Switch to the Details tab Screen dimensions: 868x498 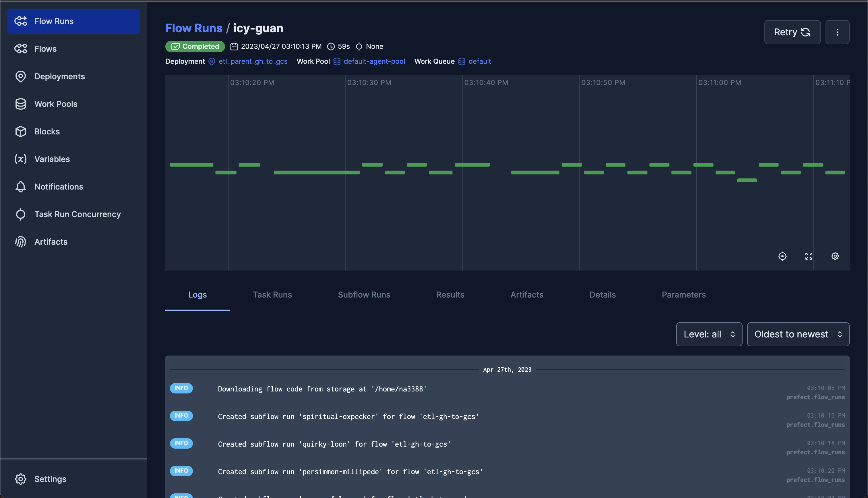pyautogui.click(x=602, y=295)
